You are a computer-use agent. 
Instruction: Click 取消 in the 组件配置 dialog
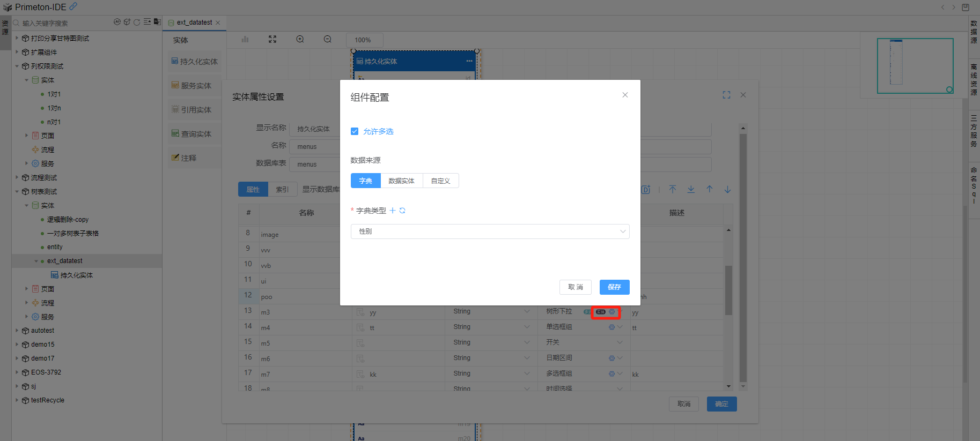(x=575, y=287)
